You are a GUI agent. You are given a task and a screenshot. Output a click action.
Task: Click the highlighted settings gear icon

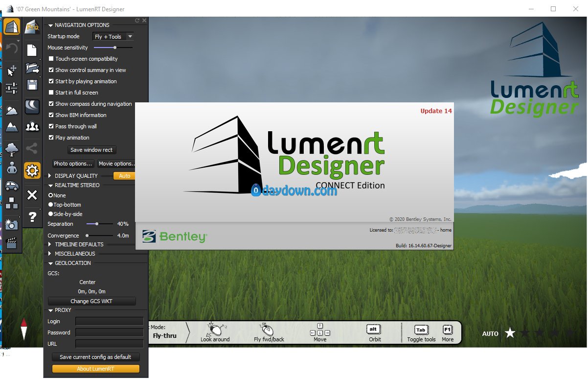32,170
